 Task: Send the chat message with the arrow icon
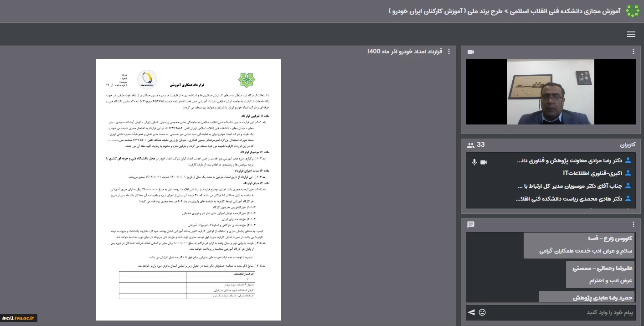471,312
